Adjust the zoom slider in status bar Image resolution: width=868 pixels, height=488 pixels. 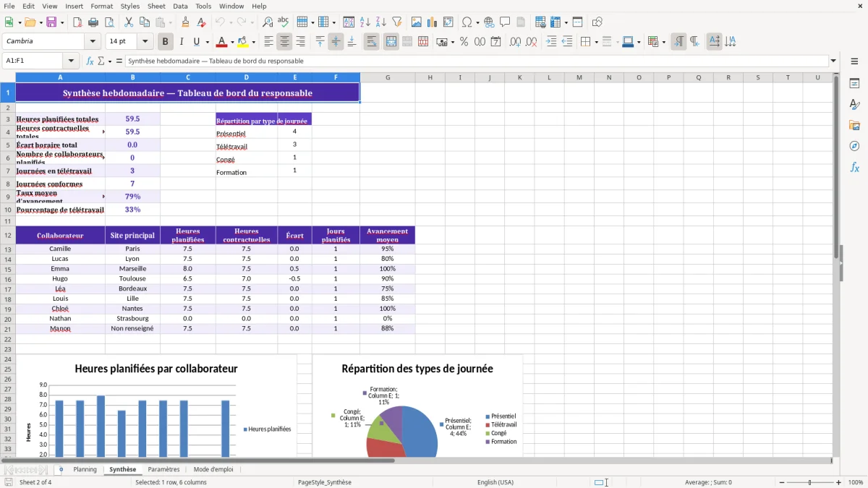point(810,482)
